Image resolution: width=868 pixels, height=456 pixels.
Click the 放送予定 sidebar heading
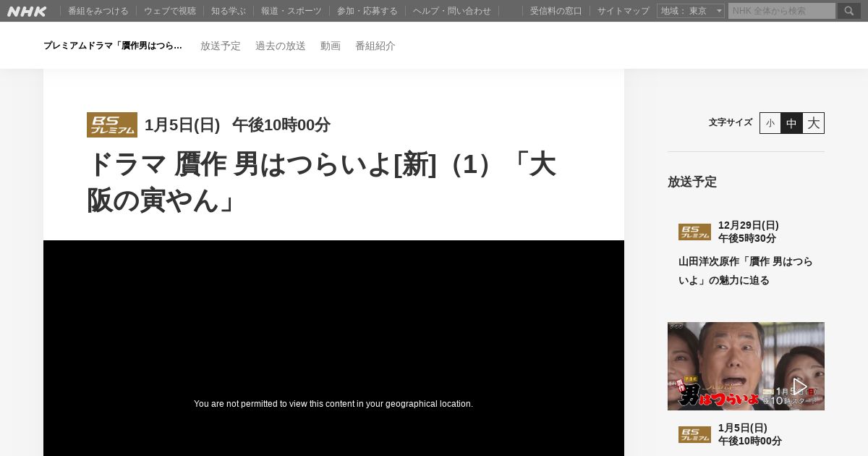pyautogui.click(x=692, y=182)
